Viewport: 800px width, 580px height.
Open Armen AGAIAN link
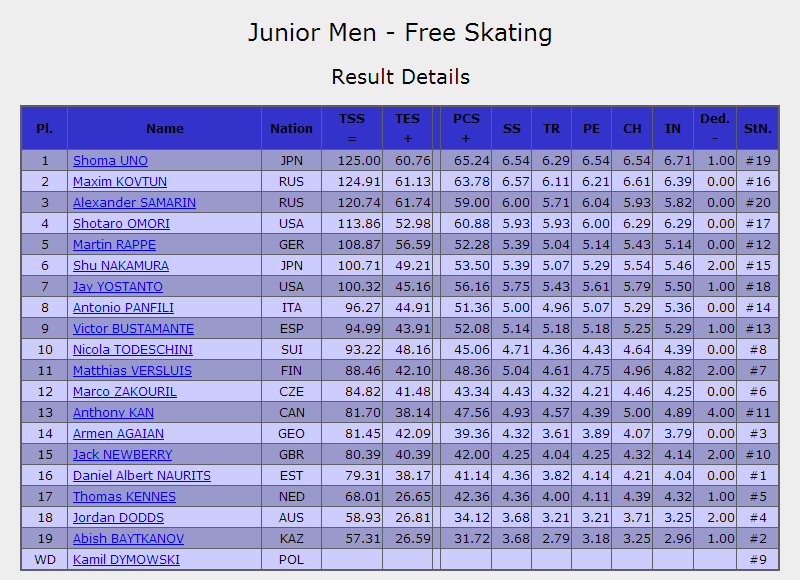[x=118, y=434]
